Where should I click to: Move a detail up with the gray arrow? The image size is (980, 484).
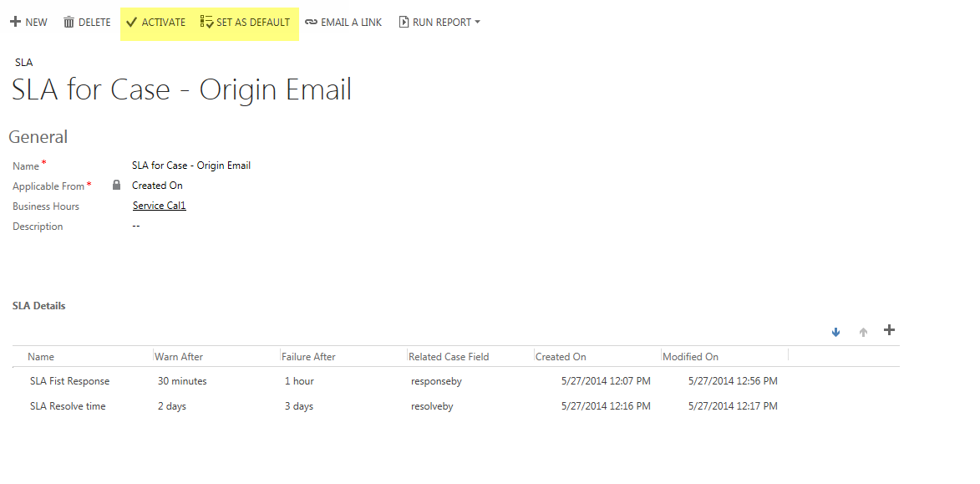point(862,332)
